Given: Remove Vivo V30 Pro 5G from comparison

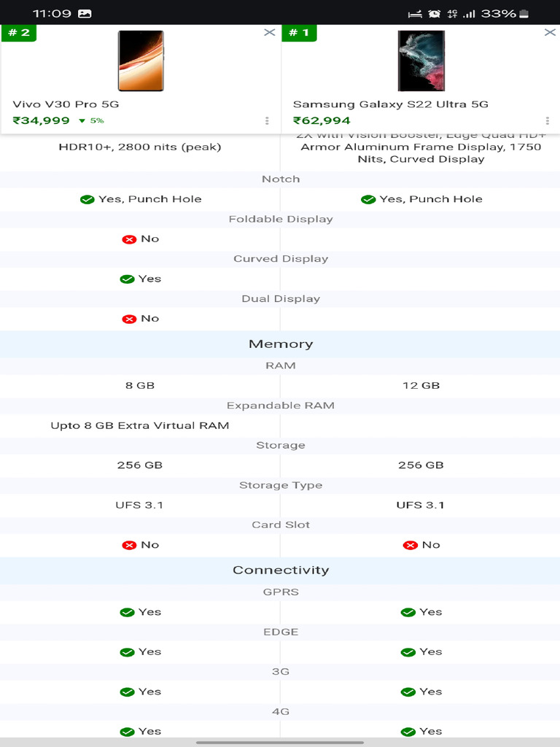Looking at the screenshot, I should tap(269, 32).
